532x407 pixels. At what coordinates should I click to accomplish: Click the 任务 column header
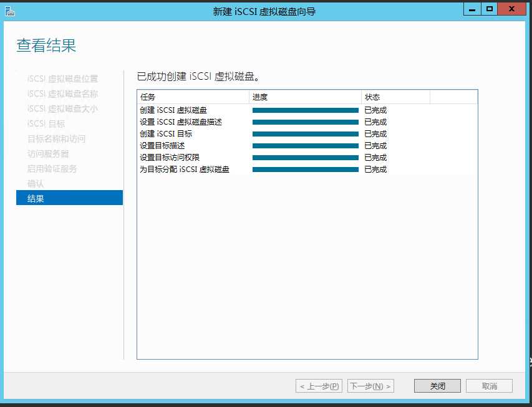[x=193, y=97]
